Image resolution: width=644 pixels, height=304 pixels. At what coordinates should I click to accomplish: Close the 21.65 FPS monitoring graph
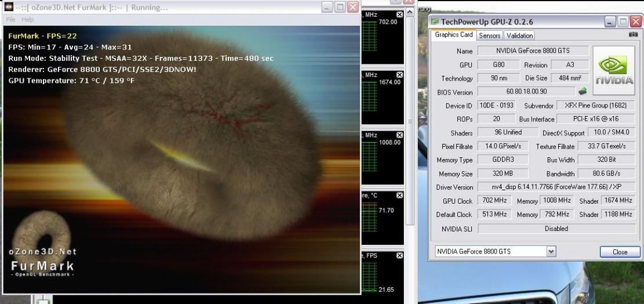[x=399, y=255]
